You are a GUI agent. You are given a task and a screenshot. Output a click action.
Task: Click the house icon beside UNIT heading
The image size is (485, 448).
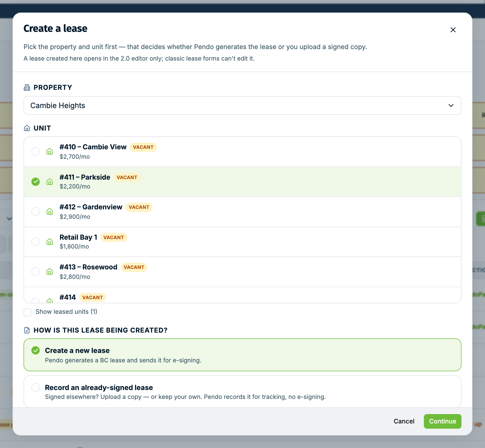click(x=27, y=128)
